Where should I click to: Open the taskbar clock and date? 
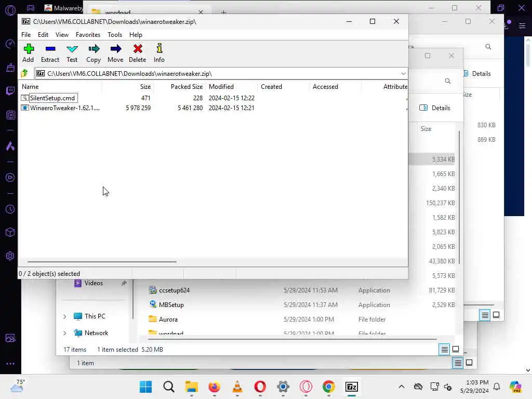click(x=474, y=387)
